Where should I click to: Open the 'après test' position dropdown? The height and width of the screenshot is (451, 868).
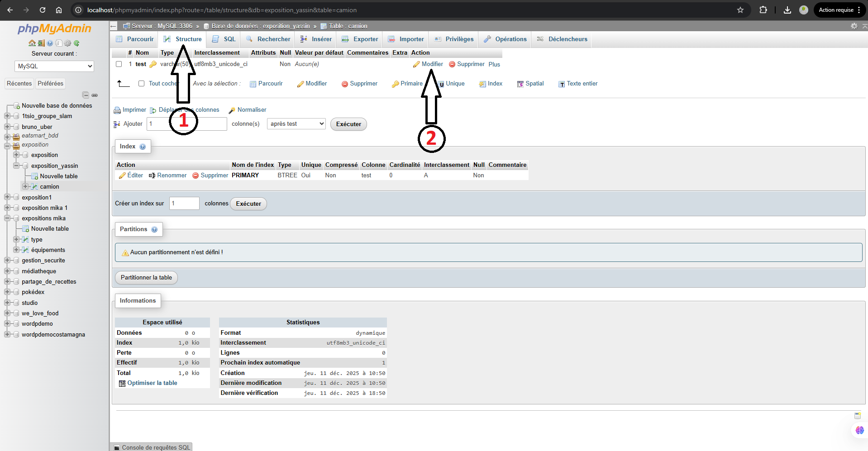pyautogui.click(x=296, y=123)
